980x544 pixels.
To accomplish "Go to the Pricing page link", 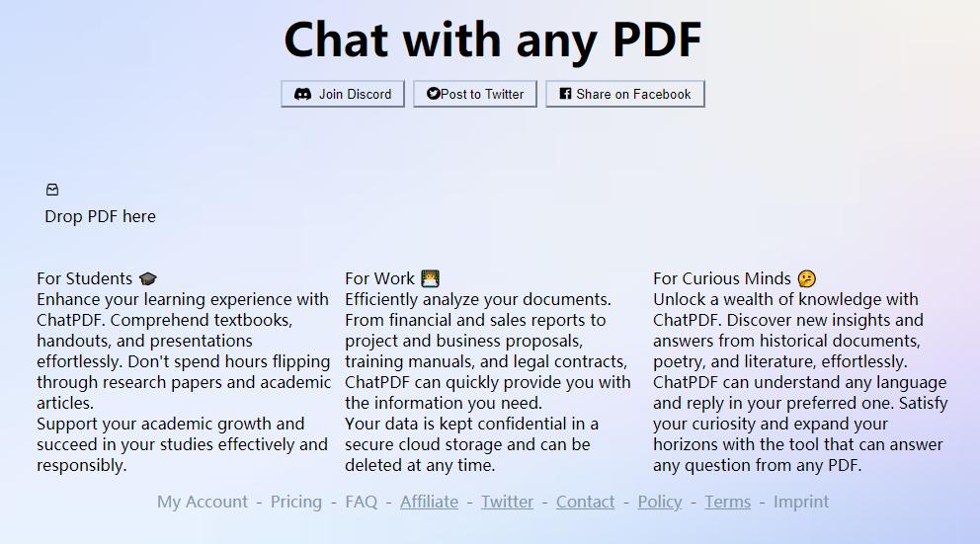I will (x=296, y=502).
